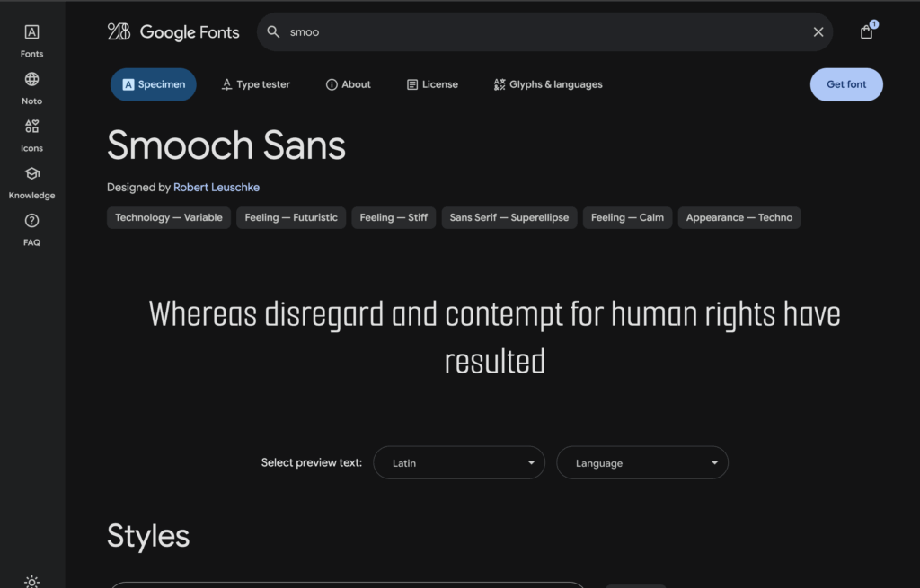Image resolution: width=920 pixels, height=588 pixels.
Task: Open Knowledge graduation cap icon
Action: point(31,173)
